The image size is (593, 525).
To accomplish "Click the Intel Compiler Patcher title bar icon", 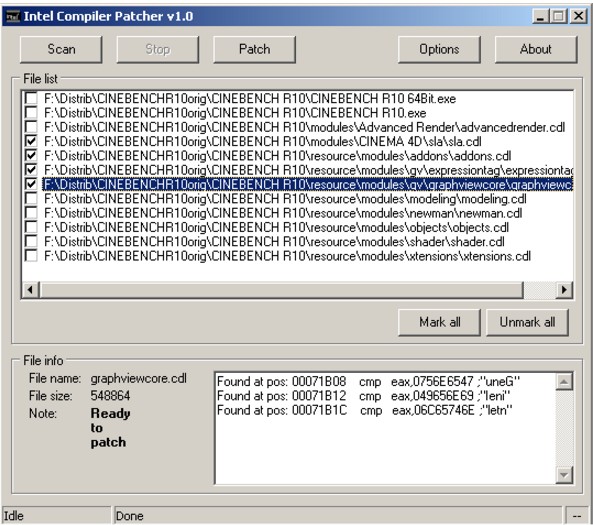I will pos(12,17).
